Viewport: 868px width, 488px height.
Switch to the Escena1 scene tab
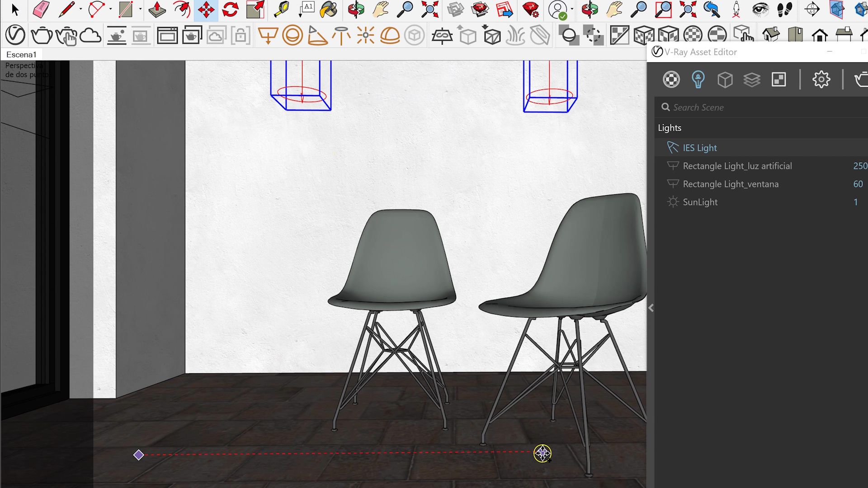[x=21, y=55]
